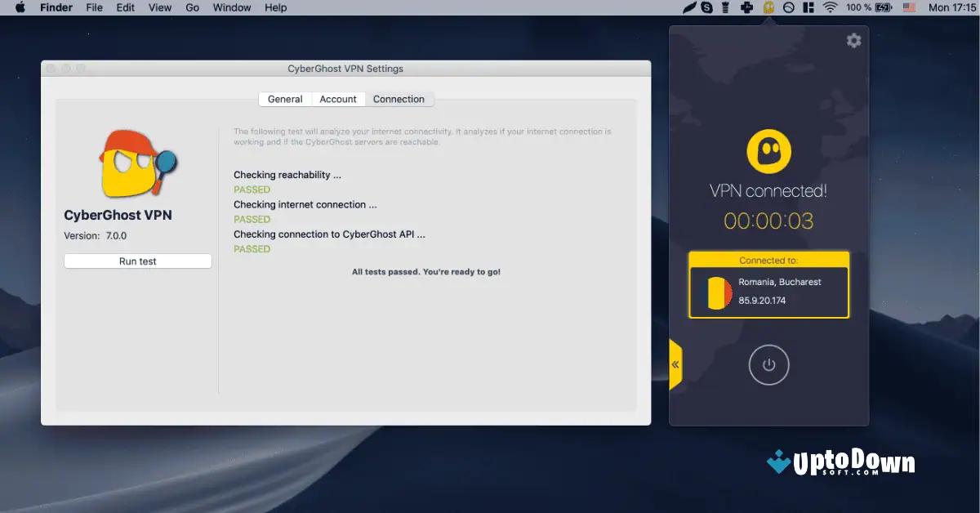Collapse the VPN panel with the yellow arrow
Viewport: 980px width, 513px height.
pos(674,365)
